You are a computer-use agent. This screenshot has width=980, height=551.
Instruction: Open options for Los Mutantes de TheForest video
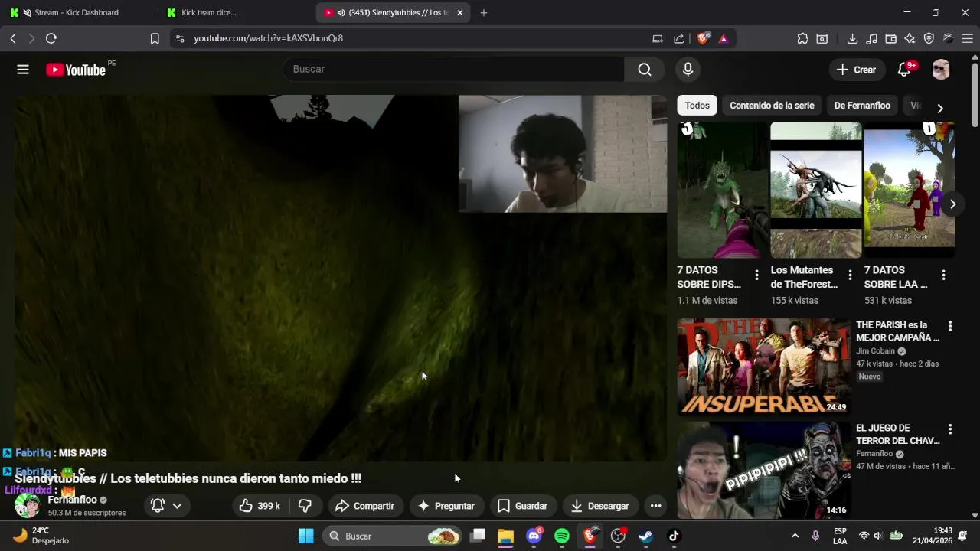(x=850, y=275)
